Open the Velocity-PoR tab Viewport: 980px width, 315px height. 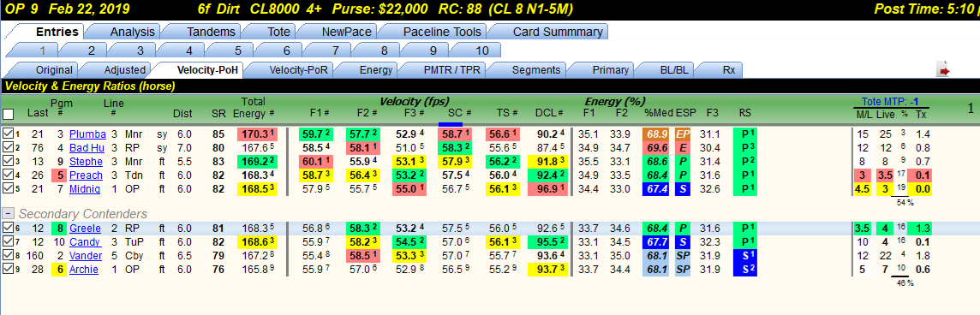click(x=298, y=70)
